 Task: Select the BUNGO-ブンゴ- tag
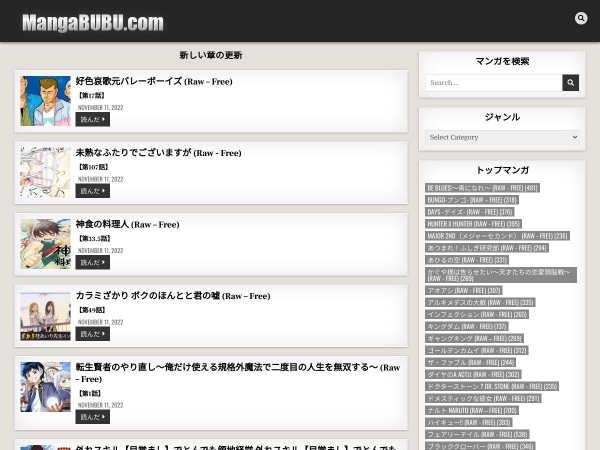tap(472, 200)
